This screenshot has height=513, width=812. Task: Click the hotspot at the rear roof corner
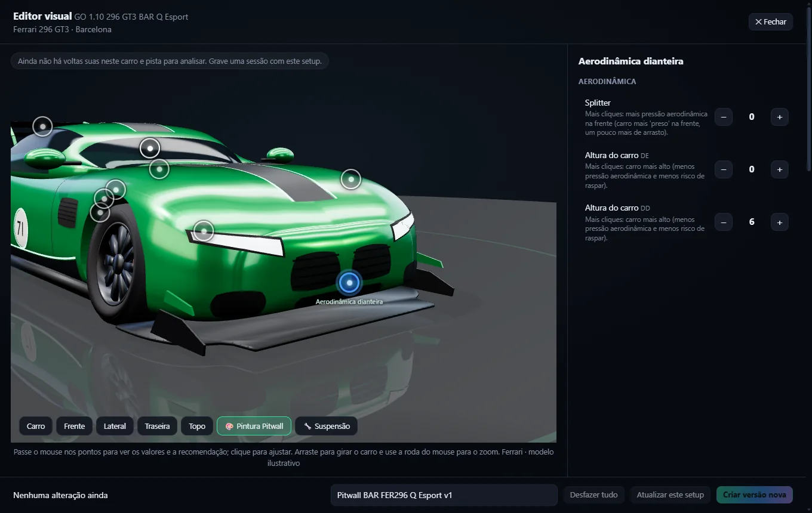(x=42, y=126)
